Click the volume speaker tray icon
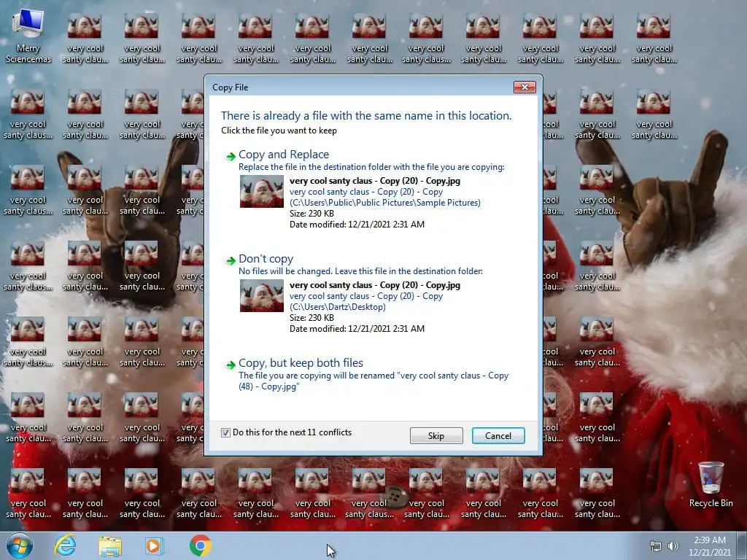The height and width of the screenshot is (560, 747). 673,546
